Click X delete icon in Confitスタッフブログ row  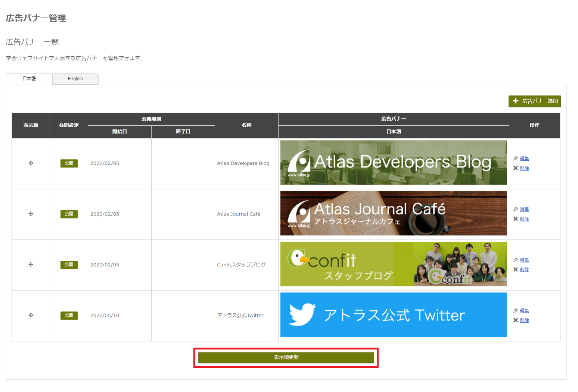[x=516, y=269]
